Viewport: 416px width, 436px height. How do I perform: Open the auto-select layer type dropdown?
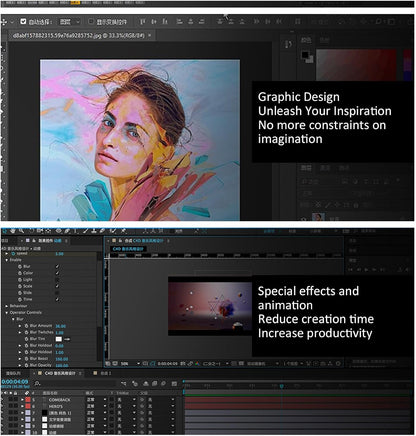coord(70,22)
